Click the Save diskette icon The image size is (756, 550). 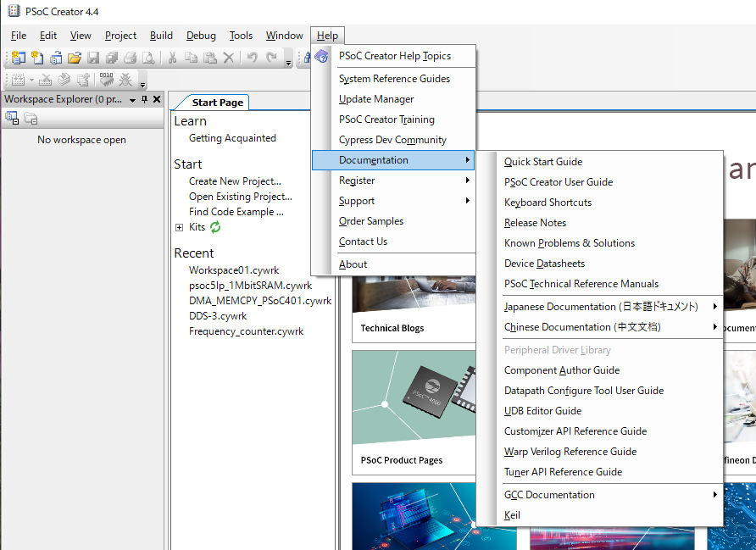pyautogui.click(x=93, y=58)
